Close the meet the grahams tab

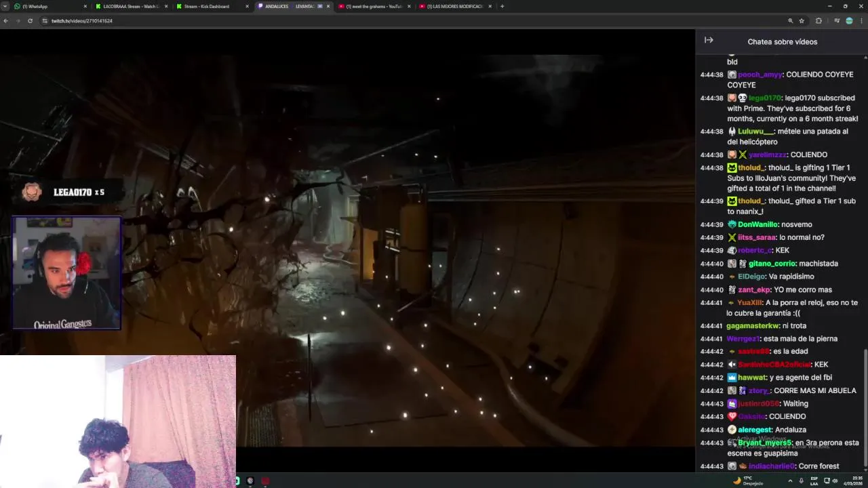click(409, 6)
